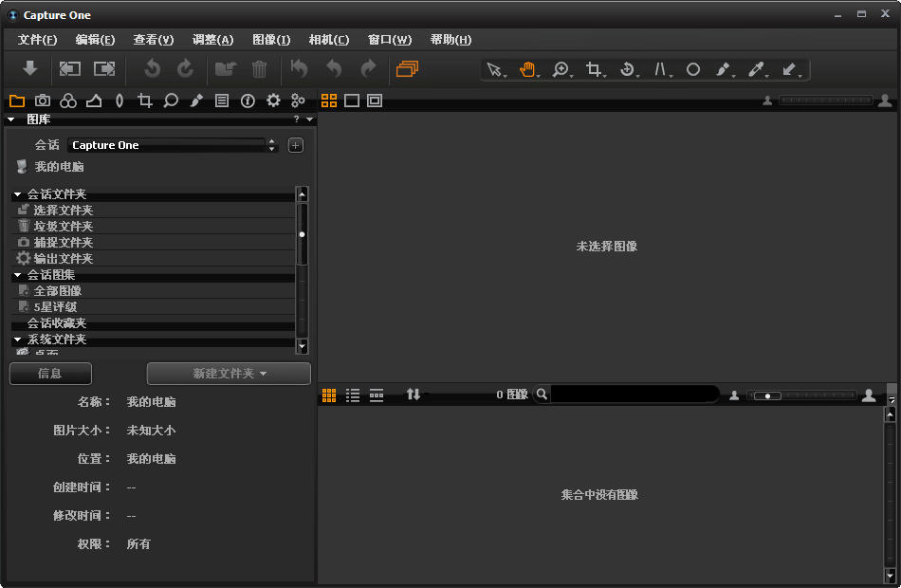Open the Color tool tab circles icon
Image resolution: width=901 pixels, height=588 pixels.
click(68, 101)
